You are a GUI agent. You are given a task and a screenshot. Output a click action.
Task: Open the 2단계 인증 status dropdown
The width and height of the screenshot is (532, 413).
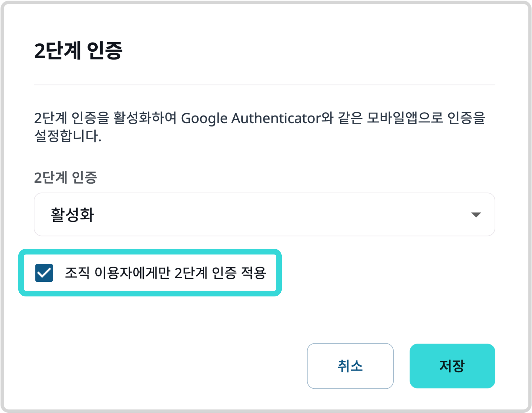[x=263, y=215]
